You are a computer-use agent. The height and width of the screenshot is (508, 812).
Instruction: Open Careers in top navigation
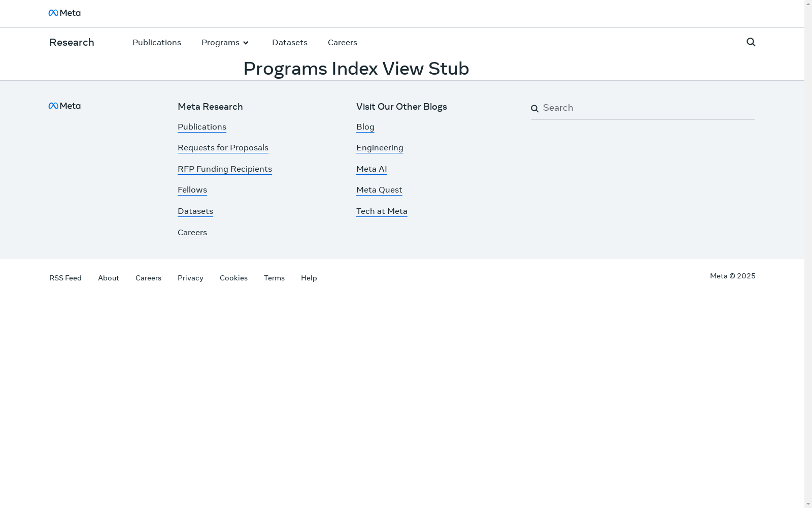pyautogui.click(x=343, y=42)
